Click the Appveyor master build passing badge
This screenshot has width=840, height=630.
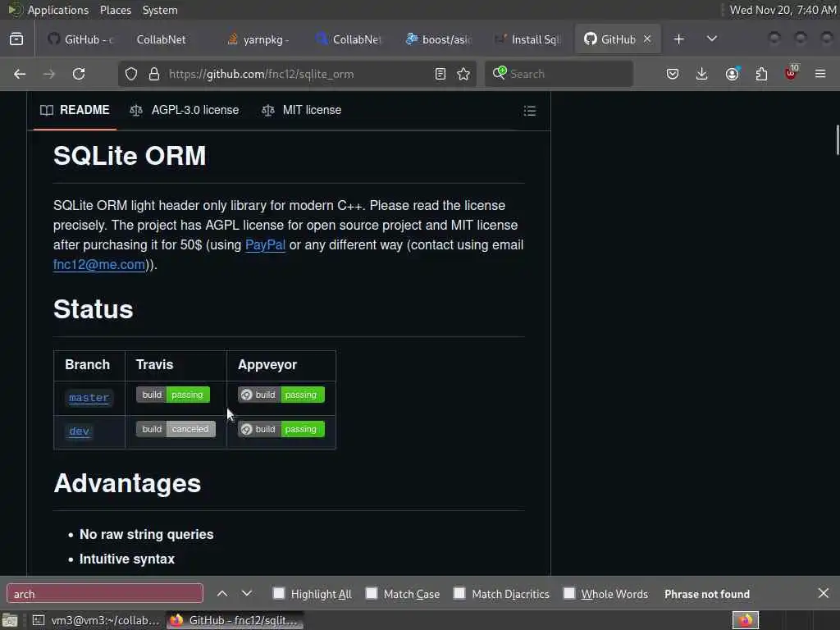click(x=281, y=395)
